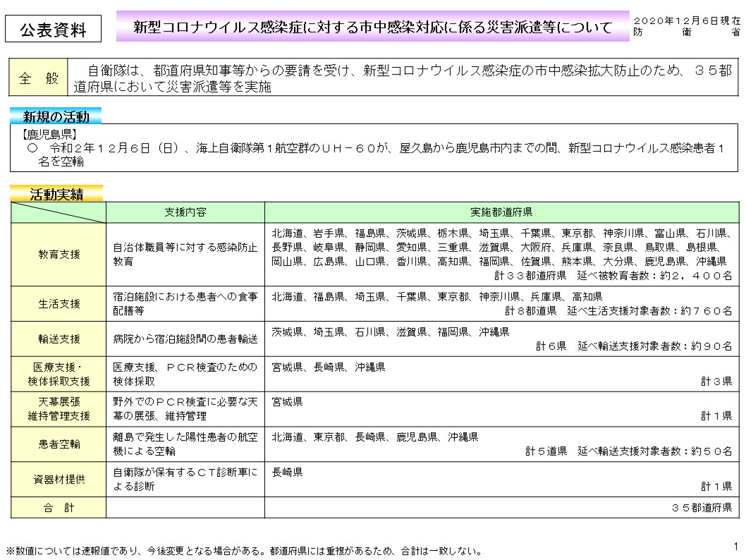The width and height of the screenshot is (746, 560).
Task: Select the 病院から宿泊施設間の患者輸送 cell
Action: point(185,339)
